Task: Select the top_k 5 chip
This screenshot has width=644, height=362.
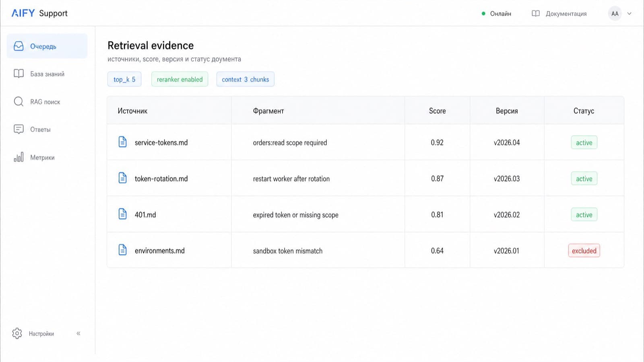Action: point(124,79)
